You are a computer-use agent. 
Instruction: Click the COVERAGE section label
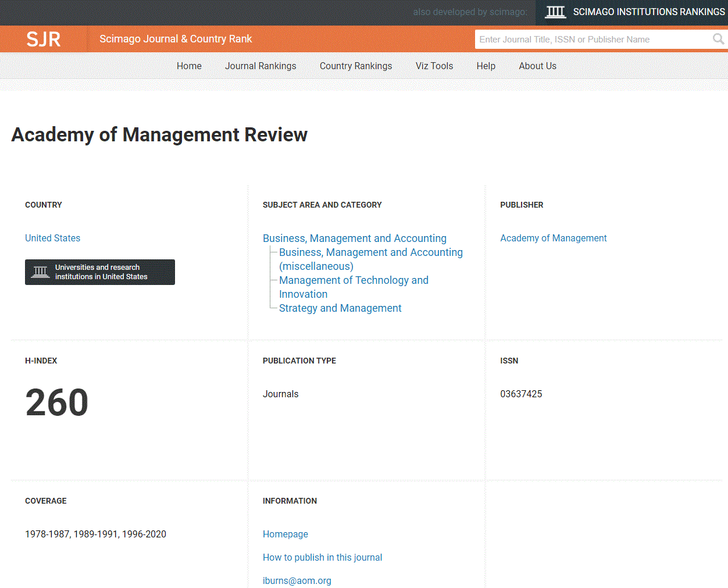46,501
